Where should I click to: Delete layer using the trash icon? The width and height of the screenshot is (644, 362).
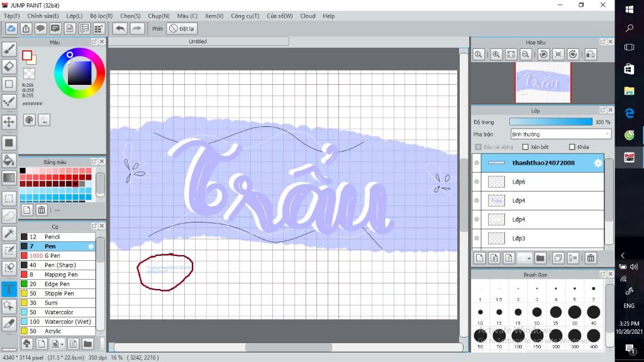click(591, 258)
